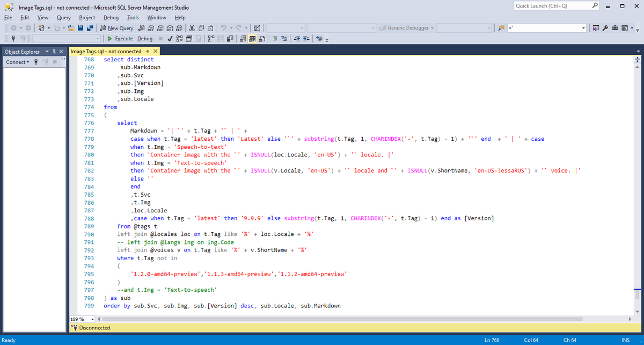
Task: Click the Execute button
Action: click(x=120, y=39)
